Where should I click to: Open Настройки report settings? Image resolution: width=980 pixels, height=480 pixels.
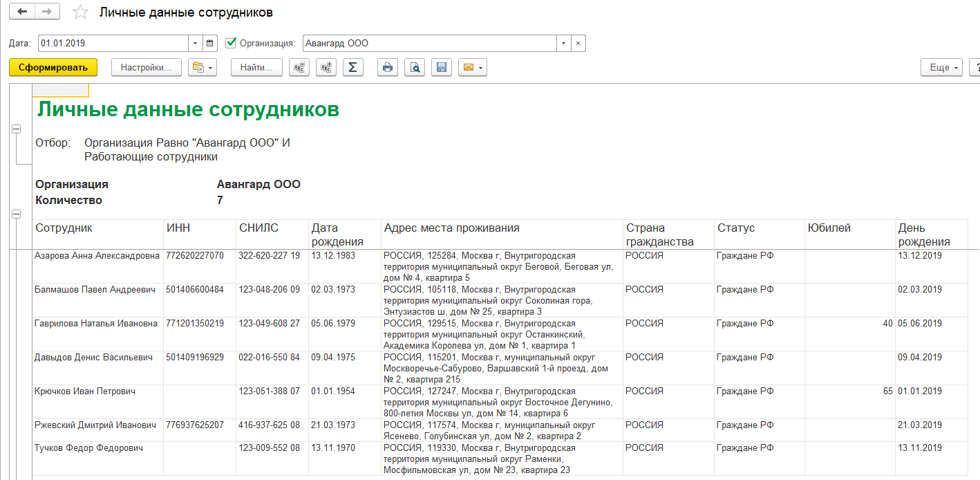[x=146, y=67]
